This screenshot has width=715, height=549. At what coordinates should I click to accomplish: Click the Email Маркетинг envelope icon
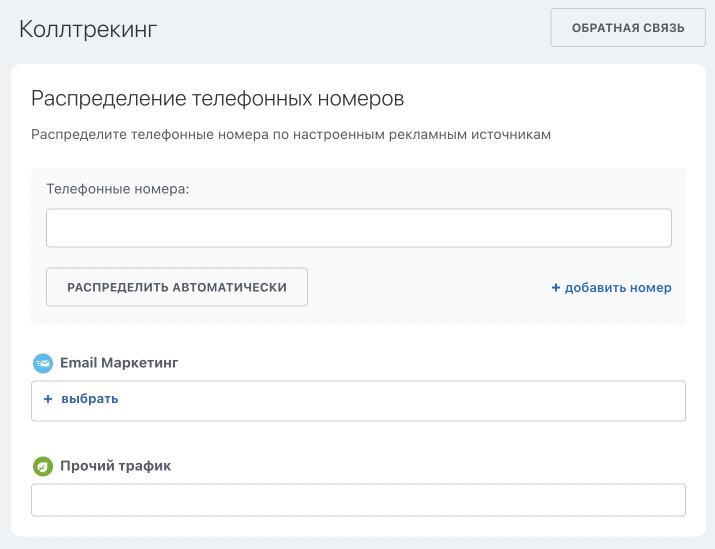click(x=42, y=363)
